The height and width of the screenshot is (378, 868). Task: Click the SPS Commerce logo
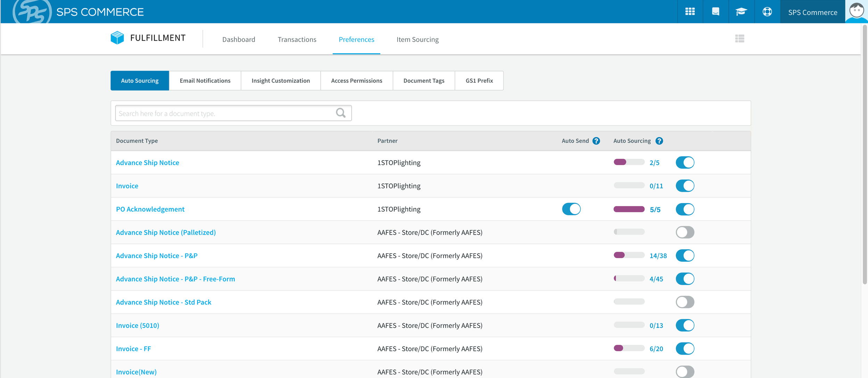click(78, 12)
